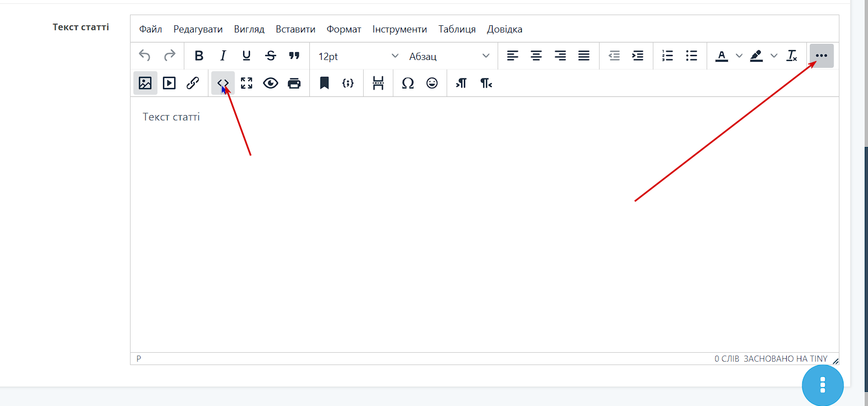Set left-to-right text direction
Screen dimensions: 868x406
pyautogui.click(x=462, y=83)
